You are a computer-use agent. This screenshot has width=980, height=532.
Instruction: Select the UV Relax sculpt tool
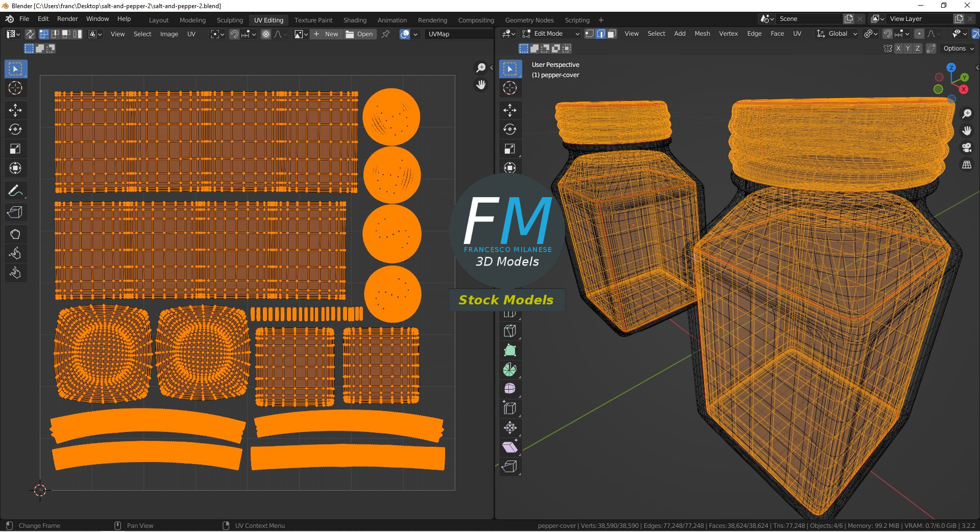[x=15, y=254]
